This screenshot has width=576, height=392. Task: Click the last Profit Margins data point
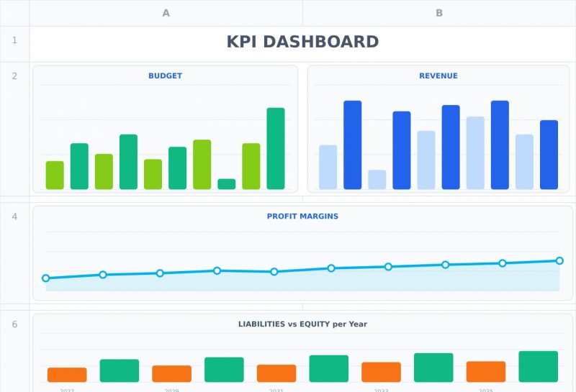point(559,260)
